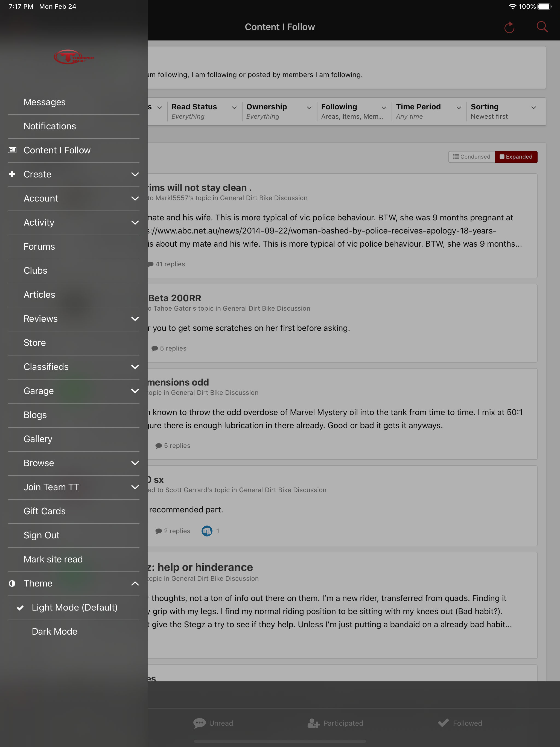The image size is (560, 747).
Task: Open search with magnifier icon
Action: 542,27
